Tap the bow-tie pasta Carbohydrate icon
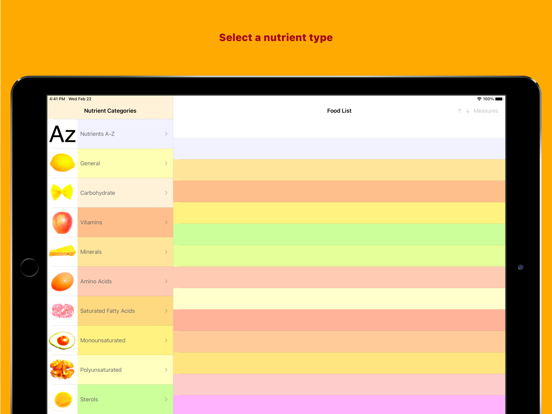 click(x=62, y=193)
